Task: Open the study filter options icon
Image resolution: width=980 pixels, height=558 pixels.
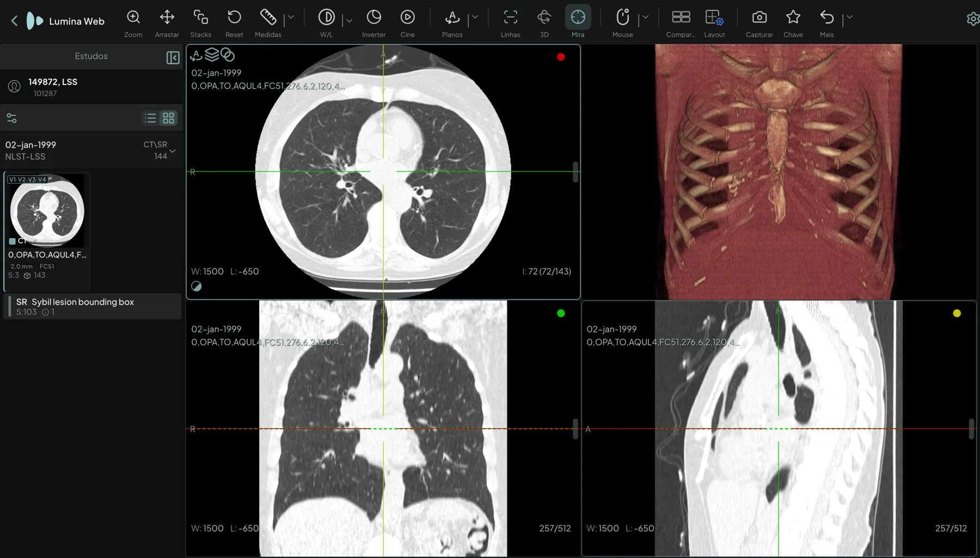Action: pos(11,118)
